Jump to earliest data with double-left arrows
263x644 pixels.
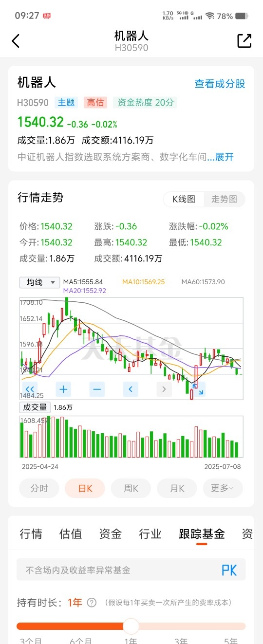click(x=30, y=389)
